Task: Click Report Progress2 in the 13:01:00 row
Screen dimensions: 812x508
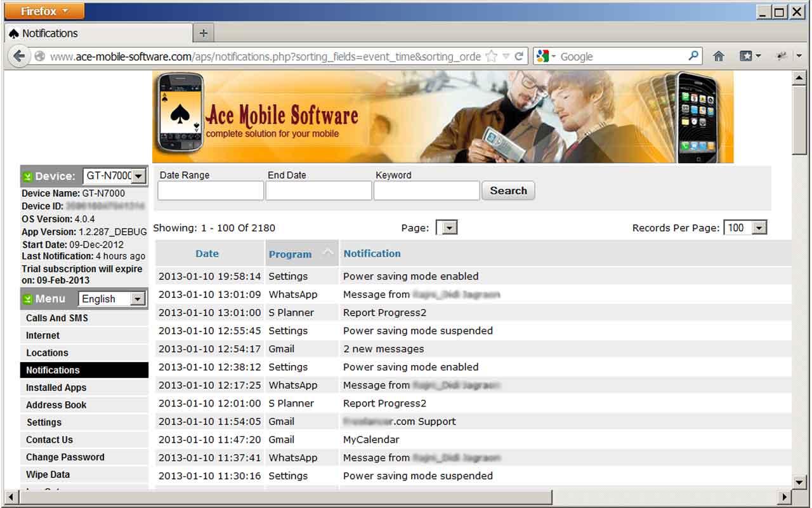Action: [x=384, y=312]
